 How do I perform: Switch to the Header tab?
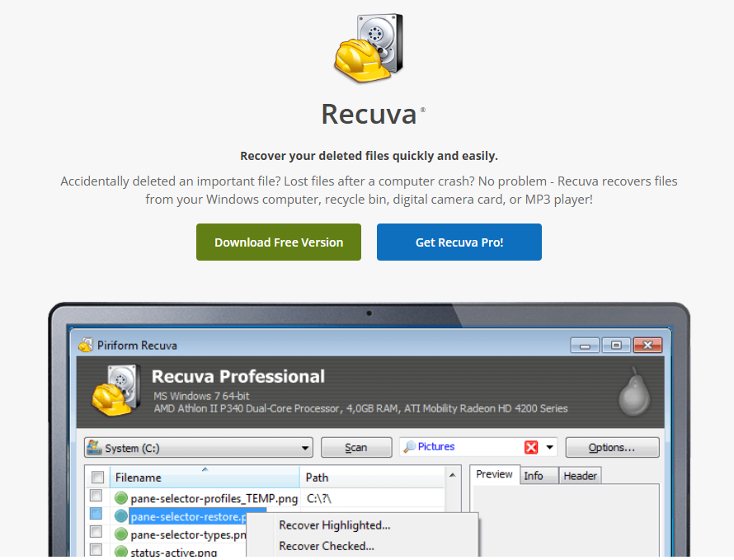(x=580, y=476)
